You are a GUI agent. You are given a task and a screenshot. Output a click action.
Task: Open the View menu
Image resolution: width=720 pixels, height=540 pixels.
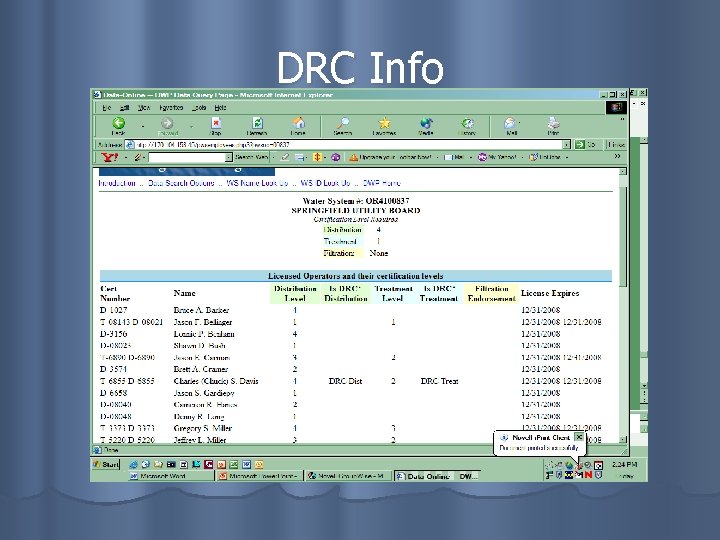click(144, 108)
